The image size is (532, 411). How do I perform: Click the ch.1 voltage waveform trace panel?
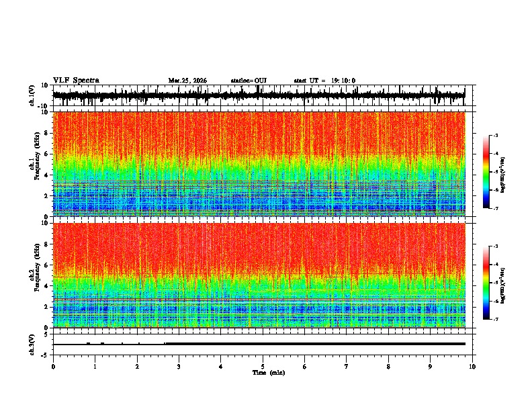click(x=264, y=95)
